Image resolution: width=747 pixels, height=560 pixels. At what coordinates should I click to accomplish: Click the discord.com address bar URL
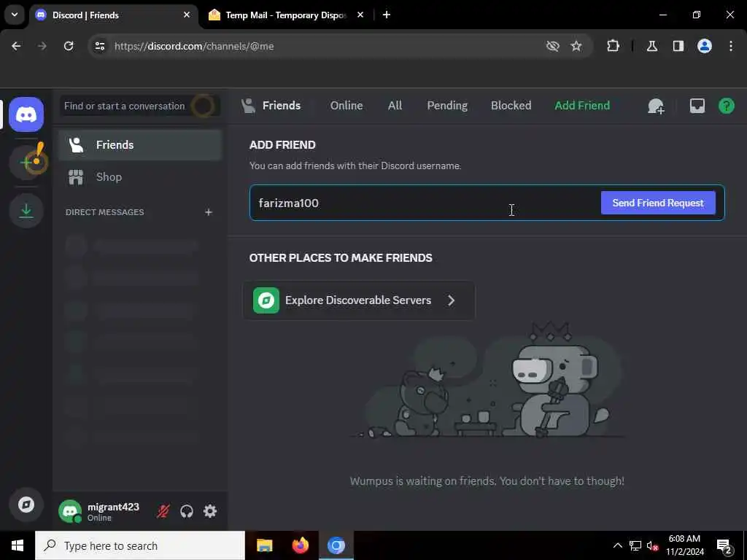point(194,46)
